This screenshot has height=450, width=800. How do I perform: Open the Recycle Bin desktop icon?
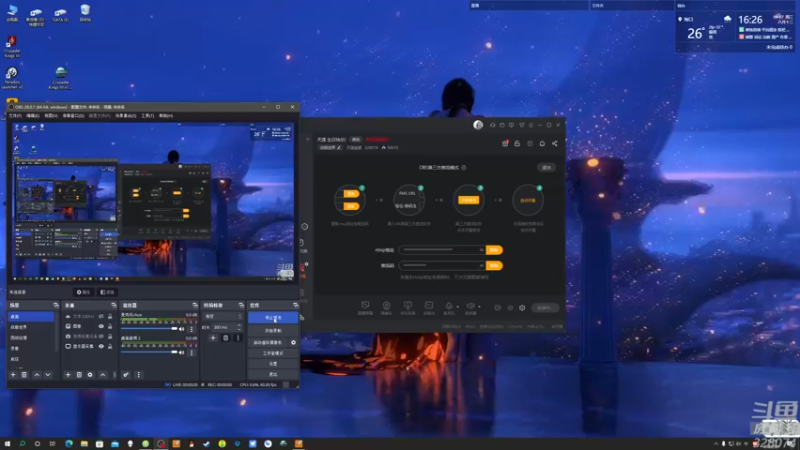click(x=85, y=13)
